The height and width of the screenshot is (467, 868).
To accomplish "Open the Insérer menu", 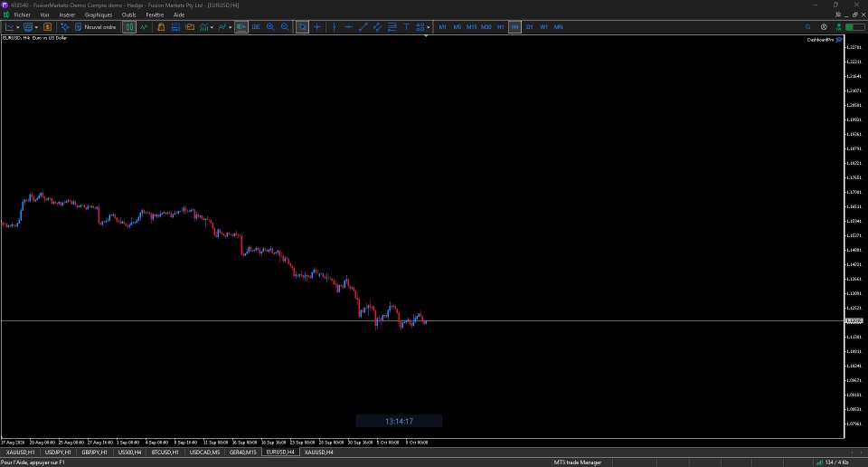I will point(67,15).
